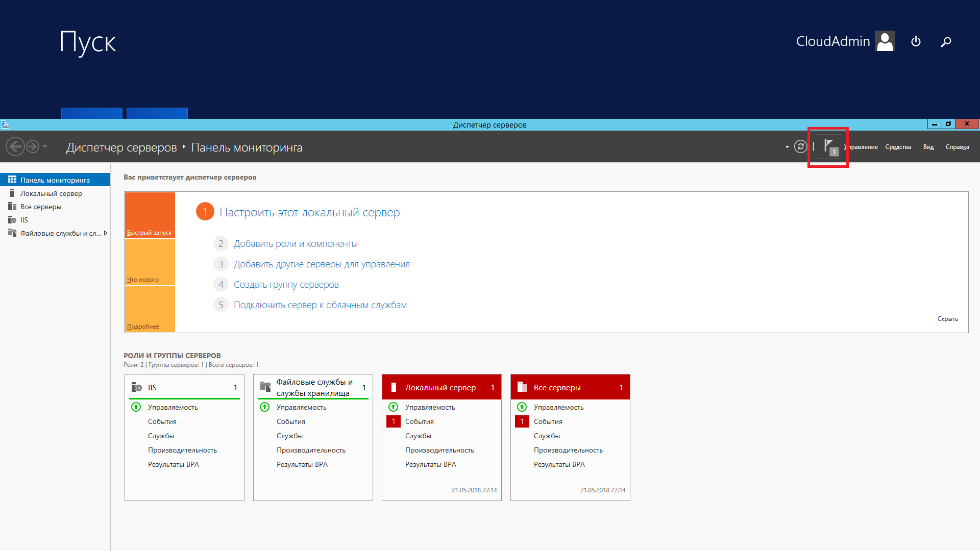Click the Start screen power button
This screenshot has height=551, width=980.
coord(916,41)
